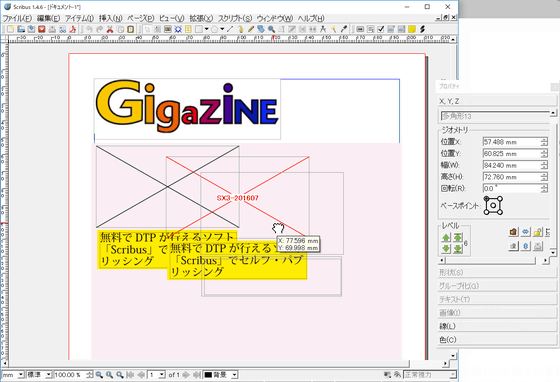Screen dimensions: 560x382
Task: Select the Insert Image Frame tool
Action: (168, 29)
